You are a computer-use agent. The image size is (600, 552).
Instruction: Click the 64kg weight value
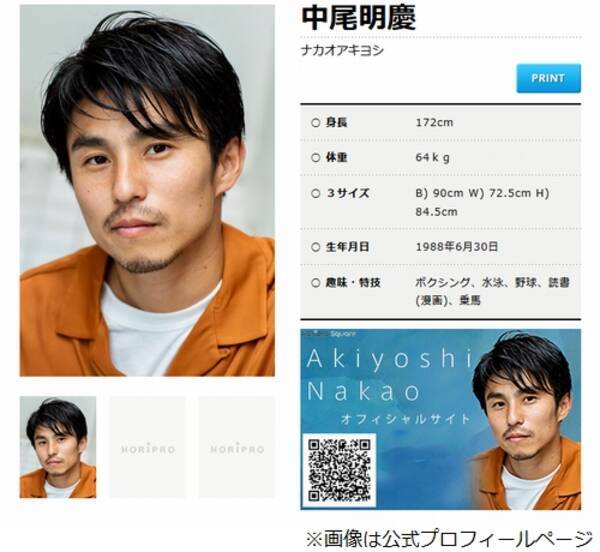coord(432,158)
